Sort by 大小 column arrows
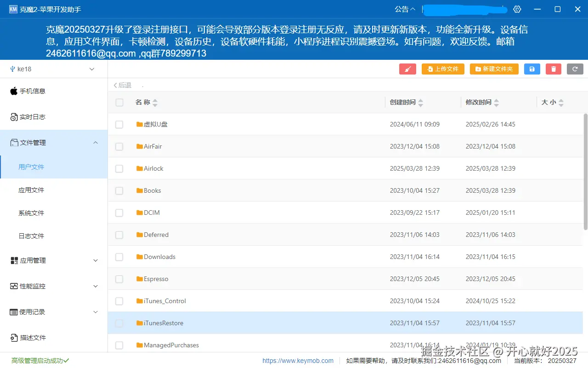The image size is (588, 368). 561,103
